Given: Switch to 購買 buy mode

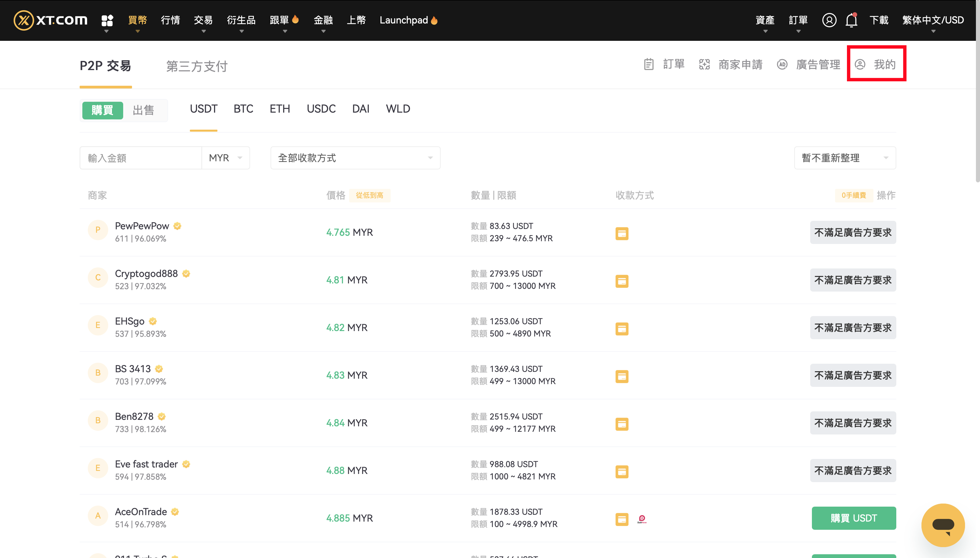Looking at the screenshot, I should (x=102, y=110).
